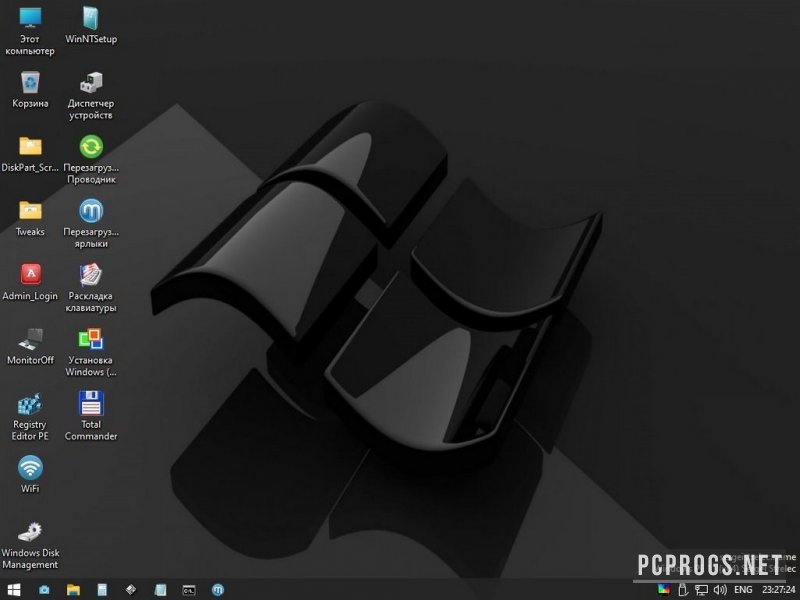Open the volume speaker tray icon
Viewport: 800px width, 600px height.
tap(720, 590)
